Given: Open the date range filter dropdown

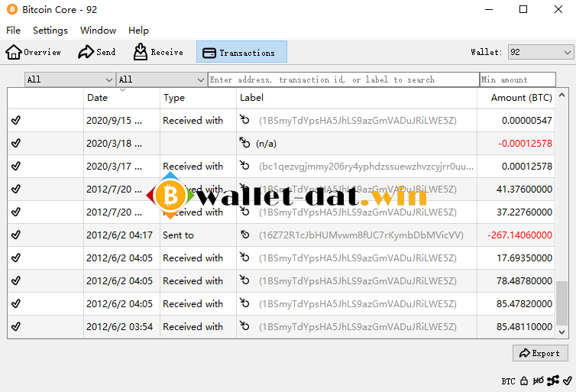Looking at the screenshot, I should pos(70,79).
